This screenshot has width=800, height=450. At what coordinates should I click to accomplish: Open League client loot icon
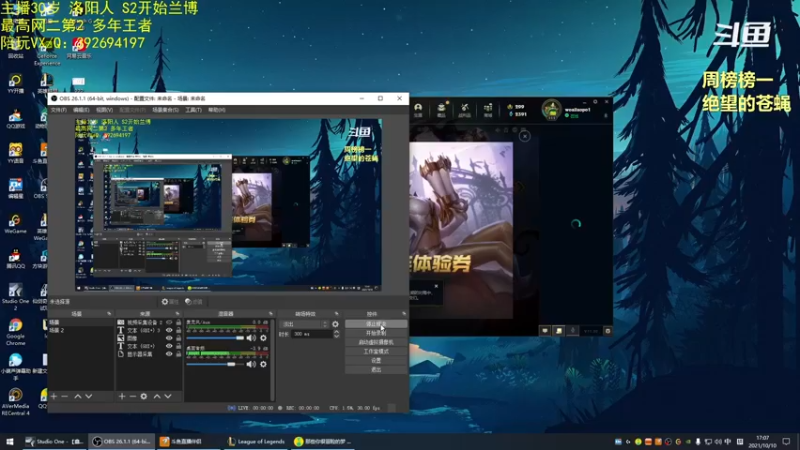pyautogui.click(x=464, y=110)
